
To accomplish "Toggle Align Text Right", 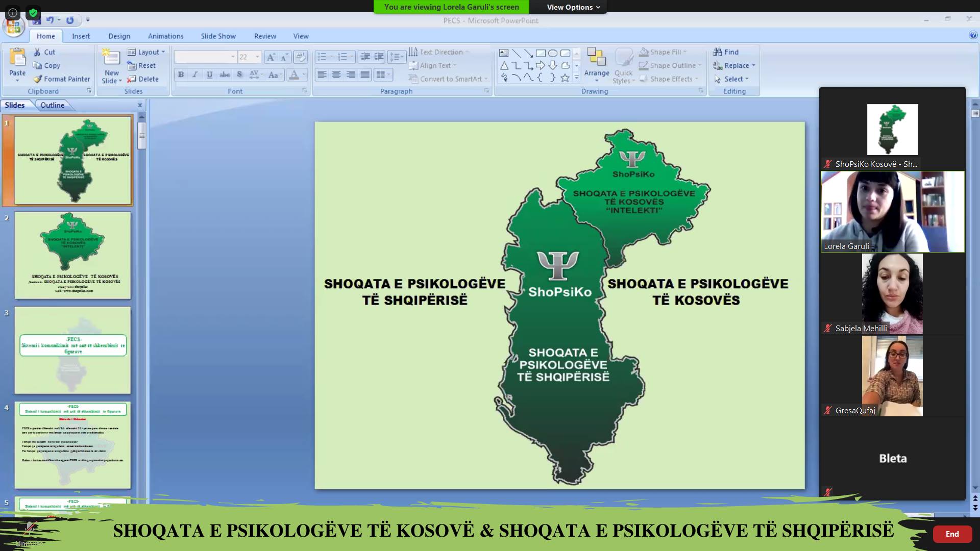I will (x=351, y=74).
